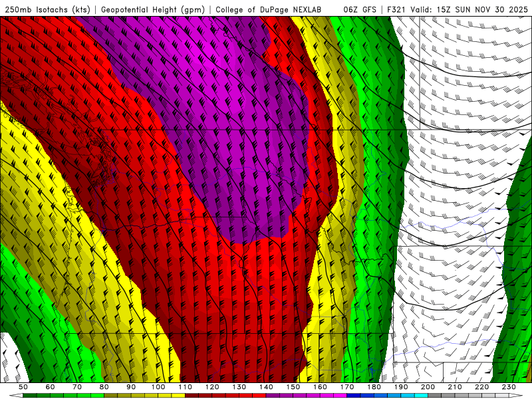Image resolution: width=532 pixels, height=399 pixels.
Task: Click the '170' label on the color scale
Action: pyautogui.click(x=347, y=387)
